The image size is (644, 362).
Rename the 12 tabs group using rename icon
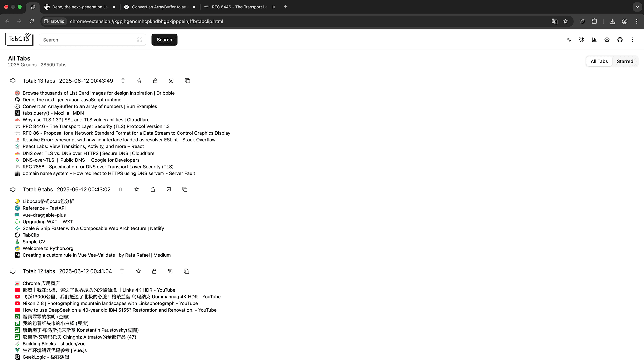[13, 271]
